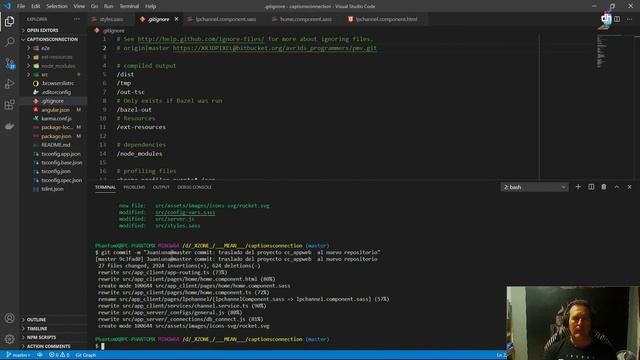Open the Explorer view in activity bar
Image resolution: width=640 pixels, height=360 pixels.
tap(9, 21)
